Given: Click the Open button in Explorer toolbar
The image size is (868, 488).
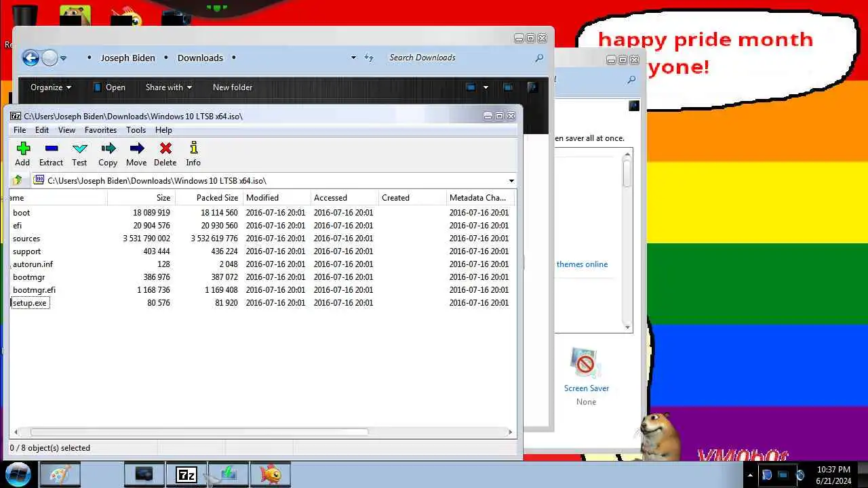Looking at the screenshot, I should (108, 87).
